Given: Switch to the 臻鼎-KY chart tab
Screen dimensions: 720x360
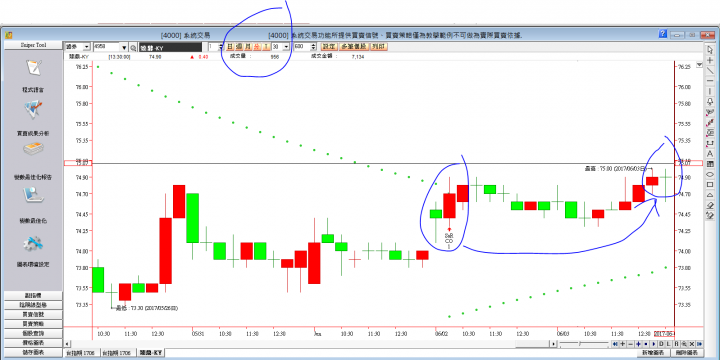Looking at the screenshot, I should 151,353.
